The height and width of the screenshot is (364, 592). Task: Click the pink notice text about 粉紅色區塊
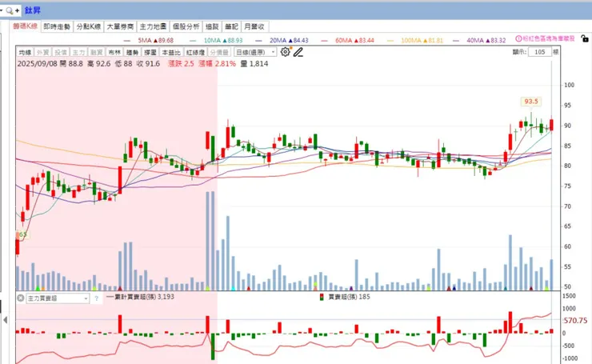click(x=549, y=38)
